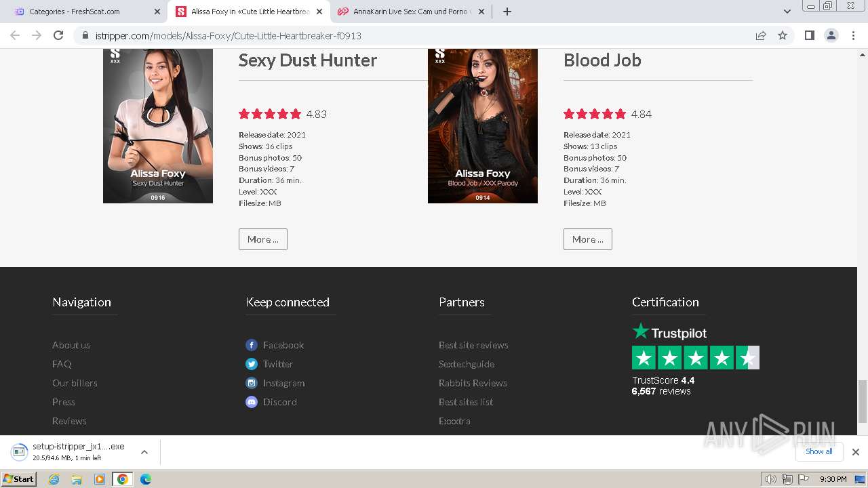This screenshot has height=488, width=868.
Task: Close the downloads bar
Action: [856, 452]
